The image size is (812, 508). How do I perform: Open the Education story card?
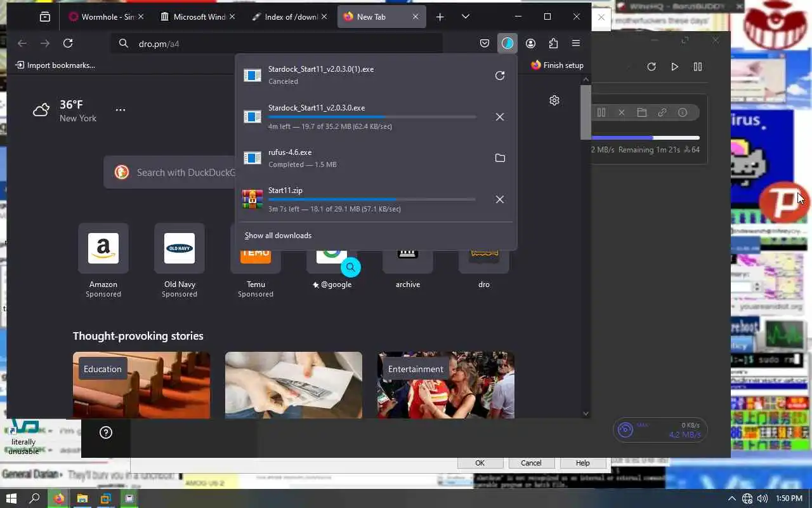pyautogui.click(x=141, y=385)
